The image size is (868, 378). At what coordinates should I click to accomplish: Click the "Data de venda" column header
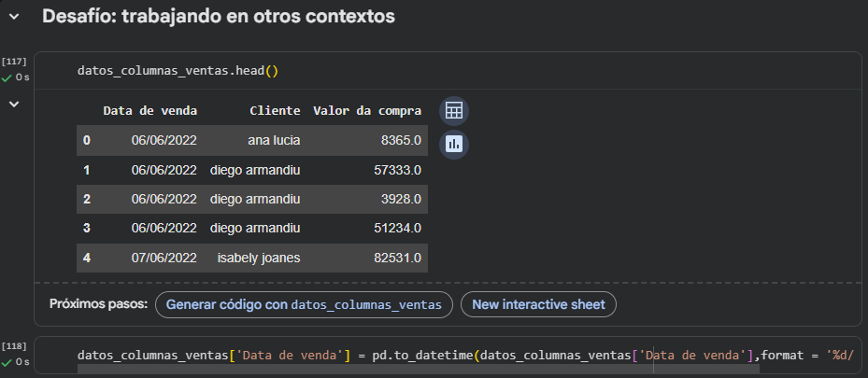149,110
